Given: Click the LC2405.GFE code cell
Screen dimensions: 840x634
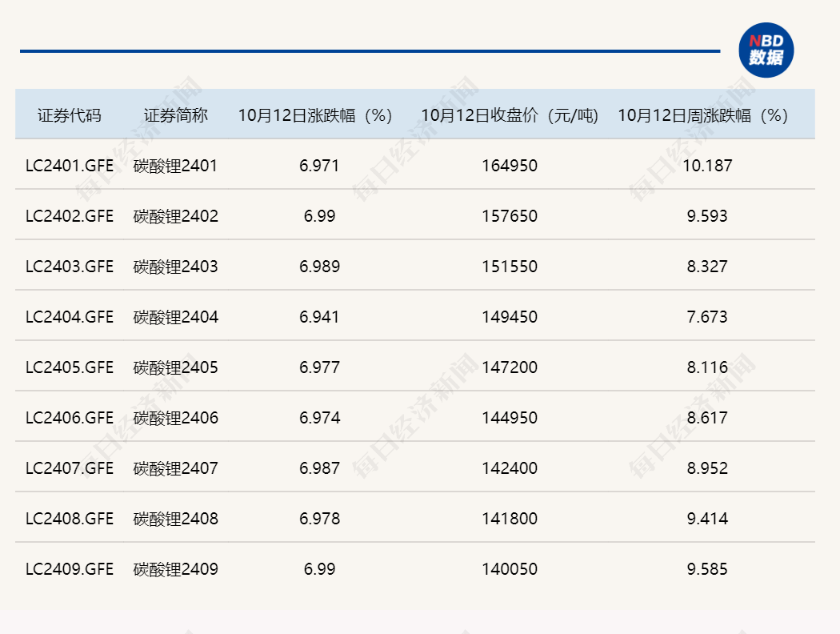Looking at the screenshot, I should [x=70, y=367].
